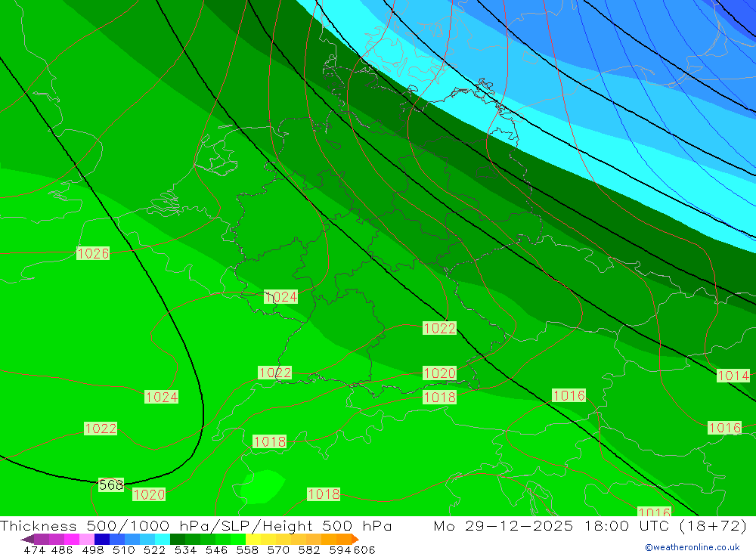The width and height of the screenshot is (756, 554).
Task: Click the 1016 label right of the stacked 1020 and 1018 labels
Action: pyautogui.click(x=569, y=396)
